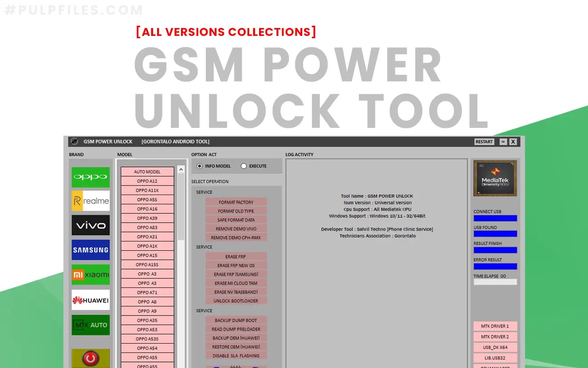
Task: Choose the Huawei brand logo
Action: point(90,300)
